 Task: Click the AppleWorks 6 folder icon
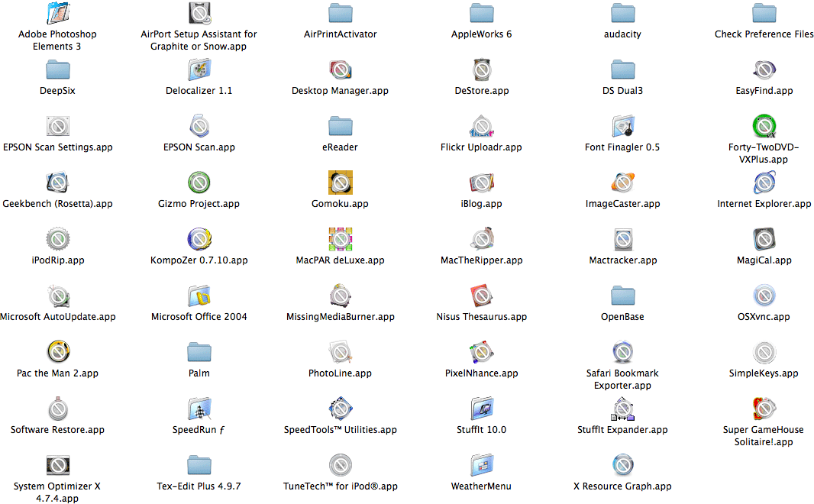[x=482, y=13]
